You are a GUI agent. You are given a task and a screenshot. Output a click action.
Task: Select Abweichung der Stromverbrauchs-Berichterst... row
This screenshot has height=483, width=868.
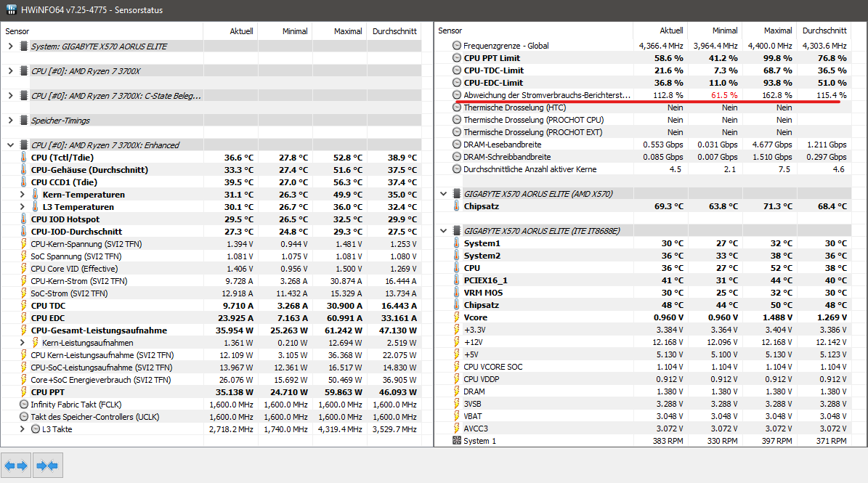click(x=644, y=95)
